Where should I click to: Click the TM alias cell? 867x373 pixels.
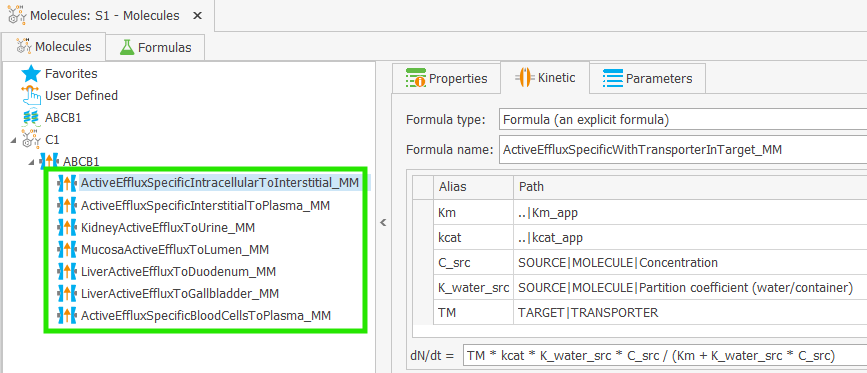click(x=473, y=312)
